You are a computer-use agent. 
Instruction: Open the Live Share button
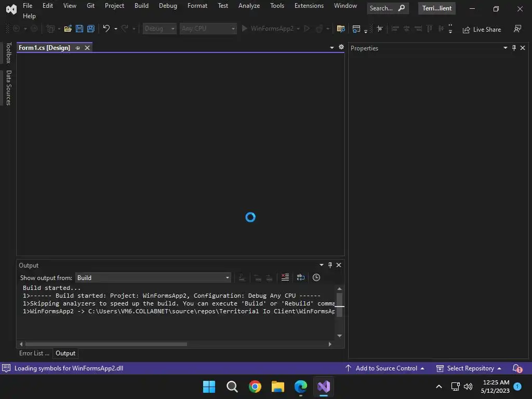(482, 30)
